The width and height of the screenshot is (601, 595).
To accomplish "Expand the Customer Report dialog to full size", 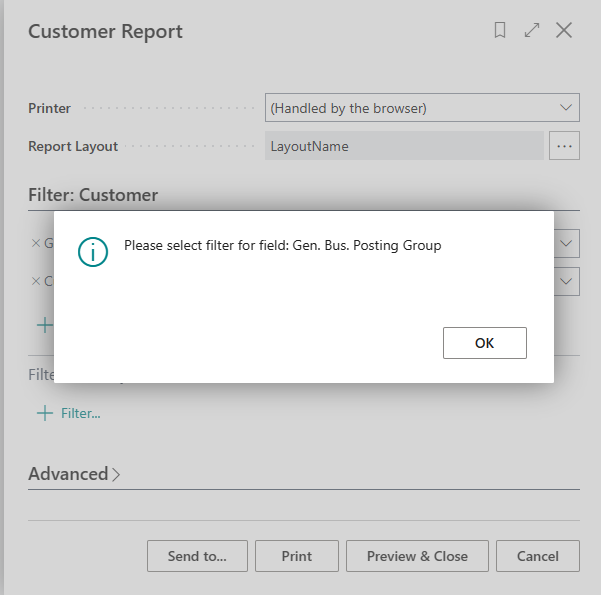I will [x=532, y=31].
